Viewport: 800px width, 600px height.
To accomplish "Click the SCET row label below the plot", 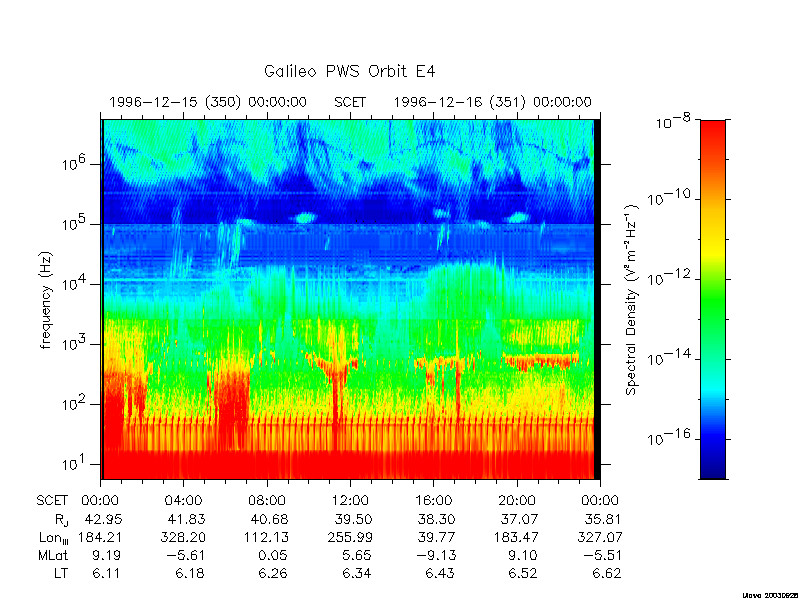I will point(52,501).
